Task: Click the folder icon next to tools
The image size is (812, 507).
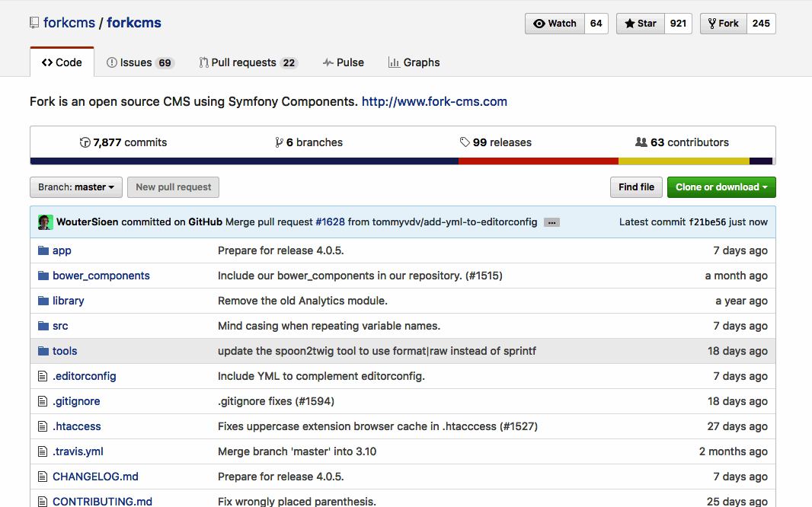Action: (43, 351)
